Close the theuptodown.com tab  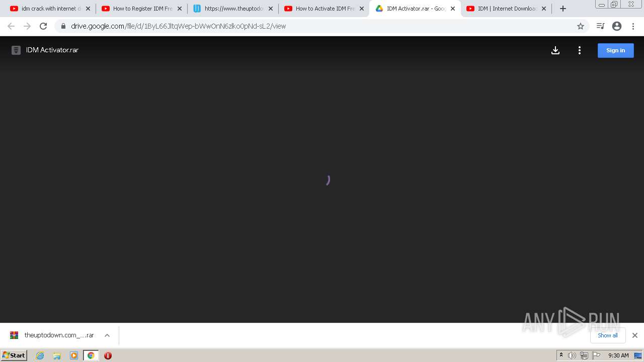(271, 9)
